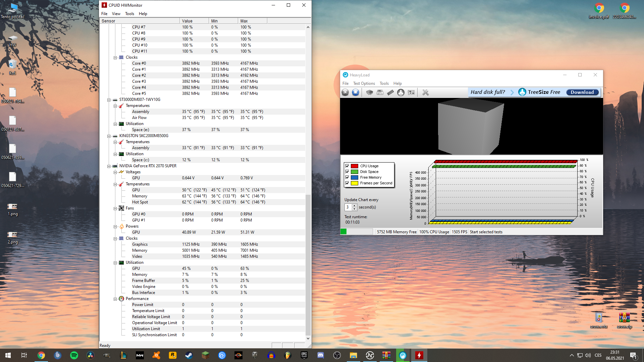Viewport: 644px width, 362px height.
Task: Toggle the memory allocation RAM stick icon
Action: coord(390,93)
